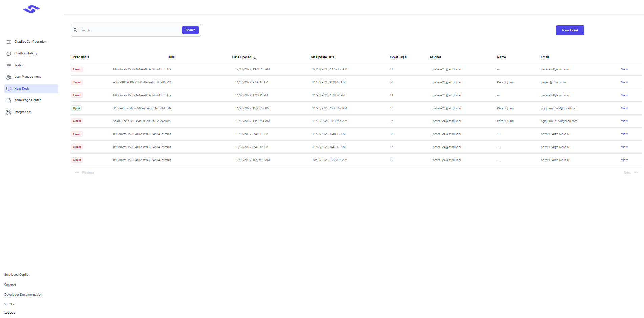The image size is (644, 318).
Task: Click the User Management people icon
Action: tap(9, 77)
